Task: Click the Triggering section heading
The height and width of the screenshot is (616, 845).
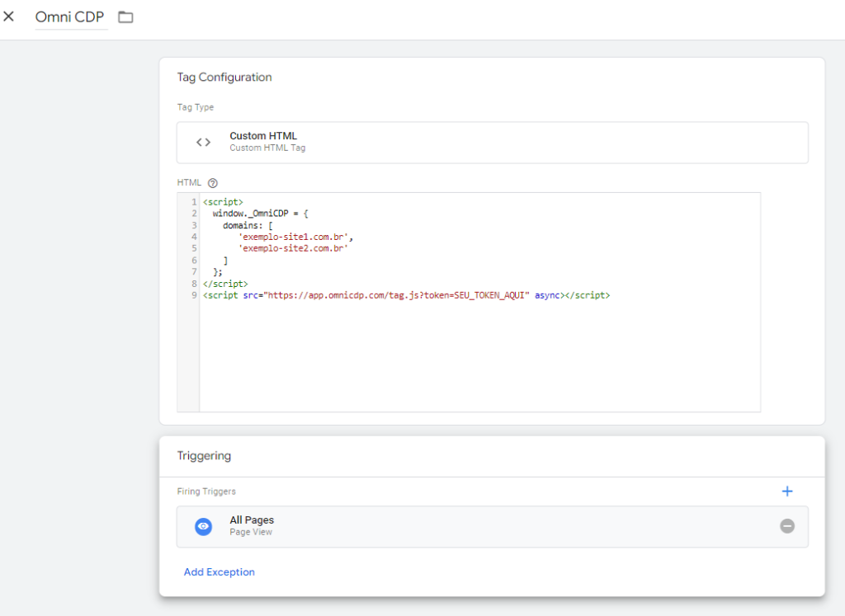Action: pos(204,455)
